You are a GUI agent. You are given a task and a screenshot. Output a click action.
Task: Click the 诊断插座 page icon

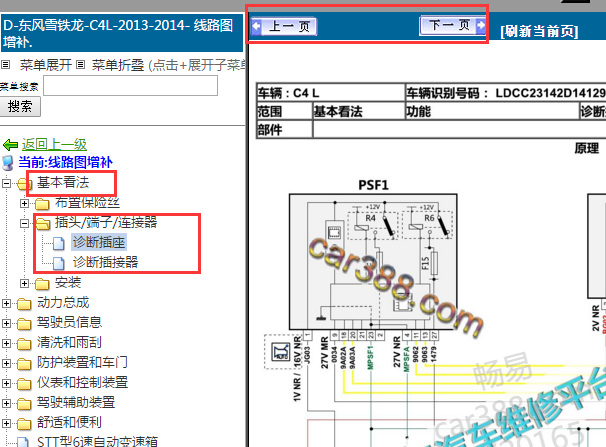click(59, 243)
